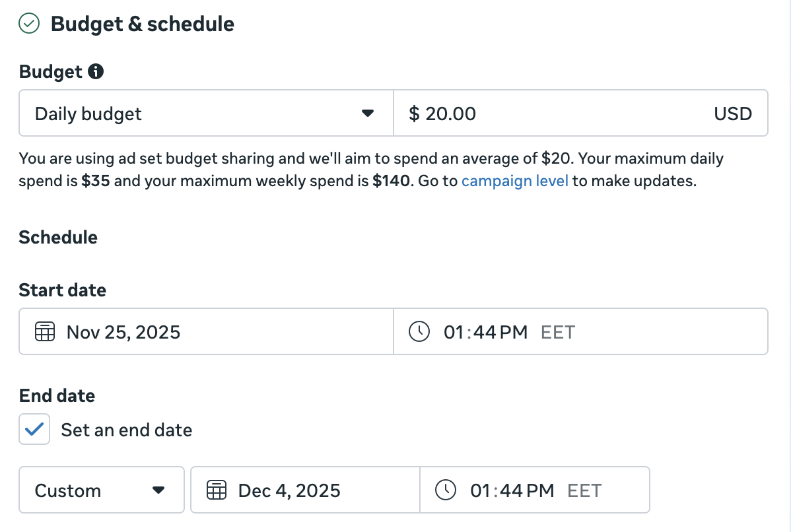Click the start time clock icon
Image resolution: width=791 pixels, height=532 pixels.
pos(419,331)
